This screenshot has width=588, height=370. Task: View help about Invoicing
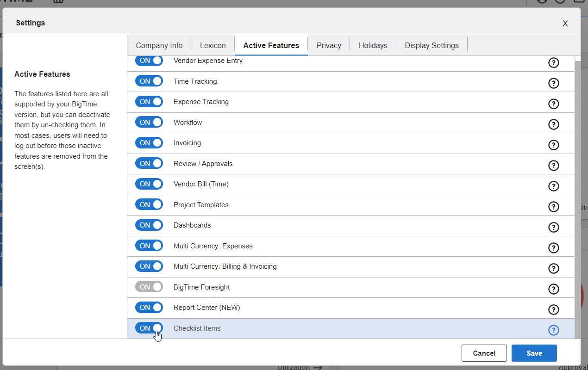pos(554,145)
